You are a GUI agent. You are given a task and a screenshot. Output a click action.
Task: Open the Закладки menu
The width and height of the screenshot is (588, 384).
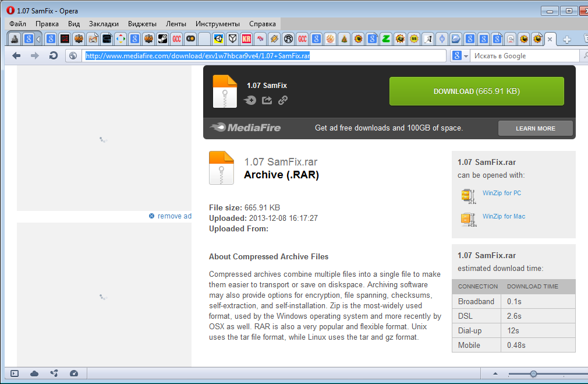click(x=104, y=24)
